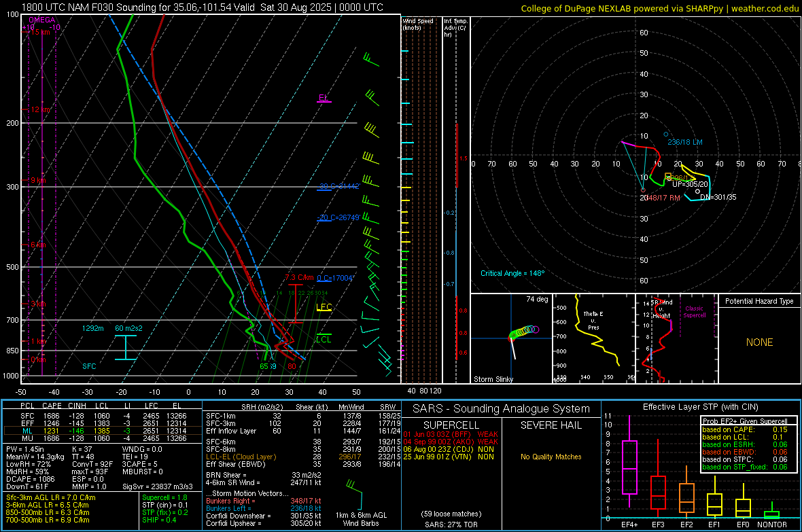Select the MU parcel row
Viewport: 802px width, 532px height.
[x=103, y=438]
